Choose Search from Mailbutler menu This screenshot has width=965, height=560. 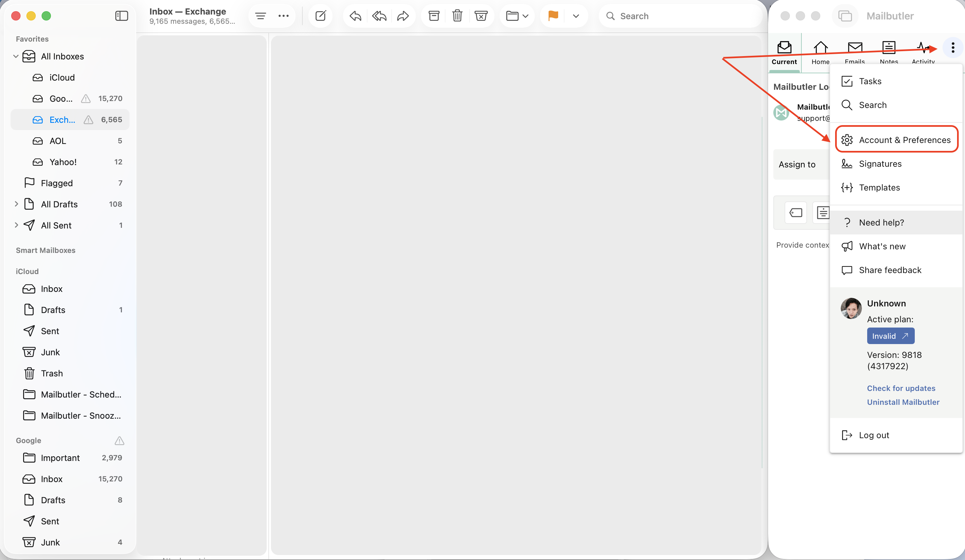tap(896, 105)
